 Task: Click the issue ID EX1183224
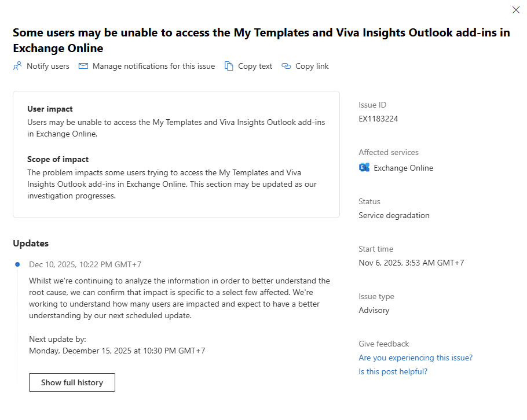378,119
